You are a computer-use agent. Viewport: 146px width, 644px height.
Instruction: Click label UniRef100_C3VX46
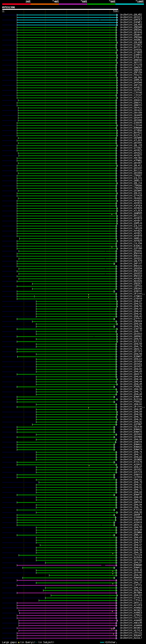[131, 93]
